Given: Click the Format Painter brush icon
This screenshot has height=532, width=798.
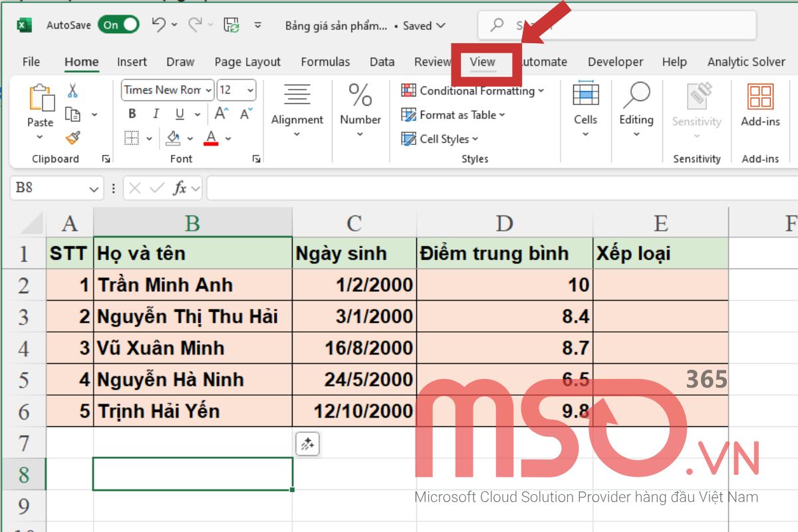Looking at the screenshot, I should pyautogui.click(x=73, y=138).
